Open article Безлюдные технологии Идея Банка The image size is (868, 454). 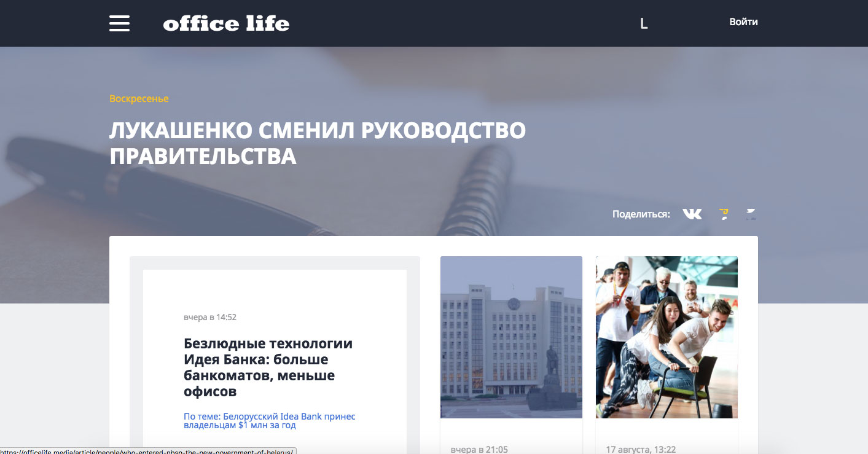(268, 367)
